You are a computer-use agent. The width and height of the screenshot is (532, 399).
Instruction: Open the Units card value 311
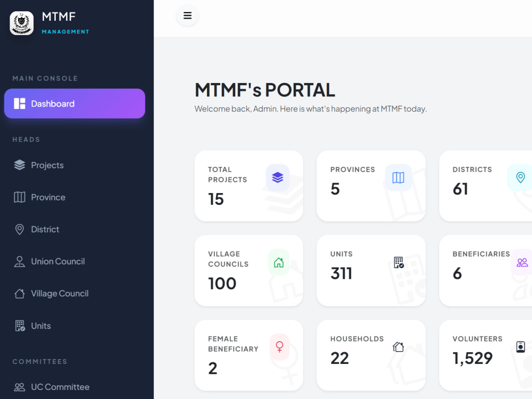[342, 273]
